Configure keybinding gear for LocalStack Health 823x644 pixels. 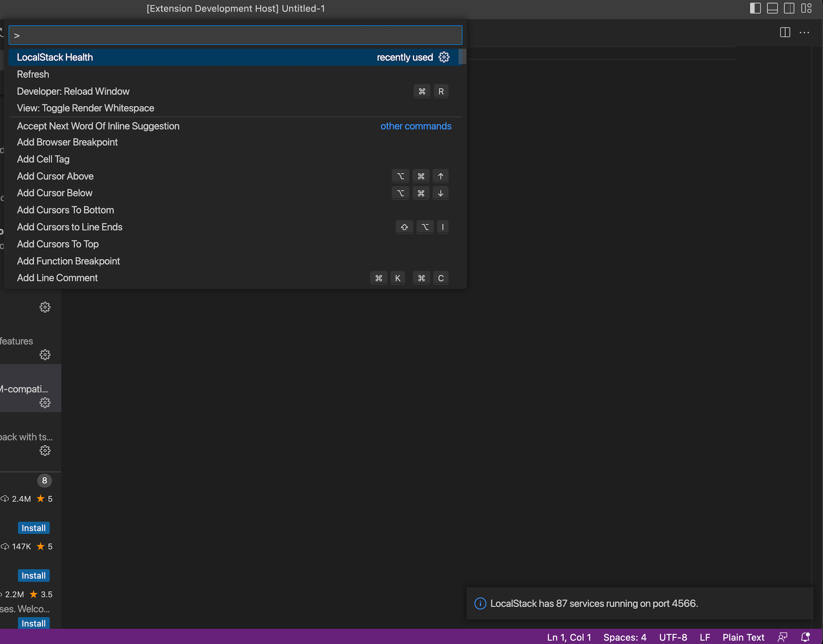tap(444, 57)
